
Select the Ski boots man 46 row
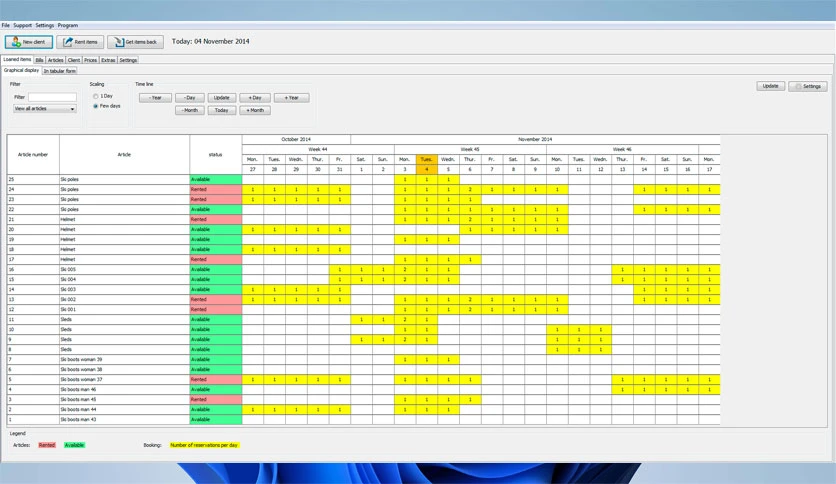click(x=364, y=390)
